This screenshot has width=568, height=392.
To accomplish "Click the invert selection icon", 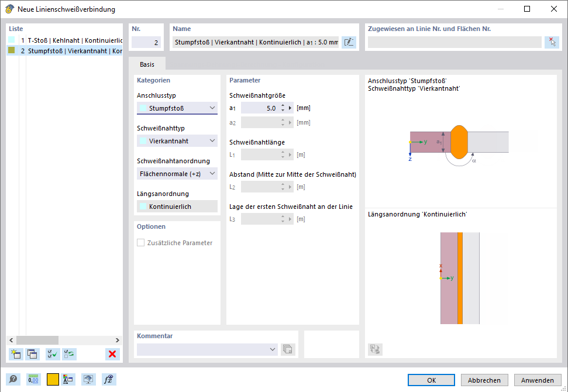I will pos(69,354).
